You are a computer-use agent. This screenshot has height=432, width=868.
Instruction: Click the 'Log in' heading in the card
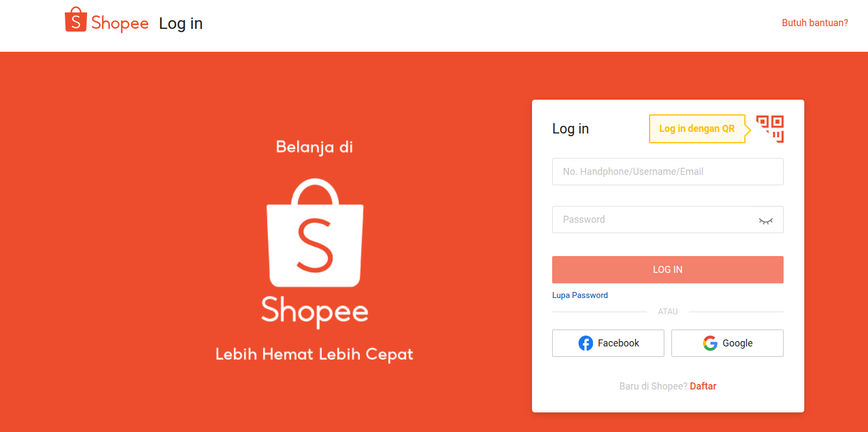coord(571,129)
